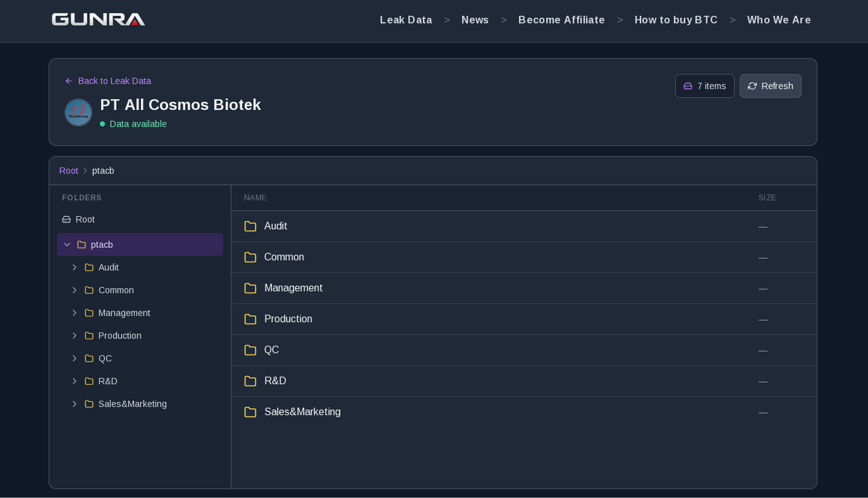The height and width of the screenshot is (498, 868).
Task: Click the Refresh button
Action: click(771, 86)
